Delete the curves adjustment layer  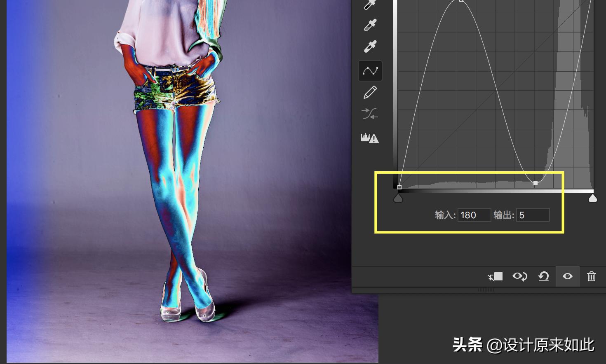[x=592, y=276]
